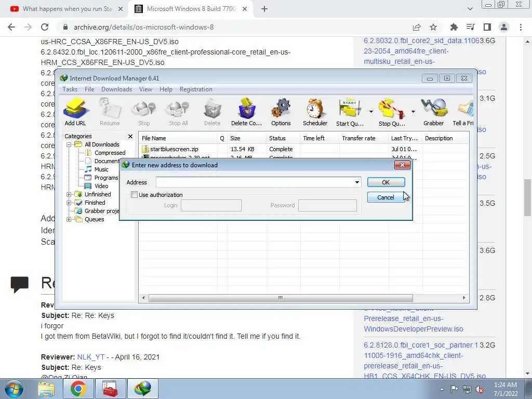Sort by the Status column header

[x=283, y=138]
